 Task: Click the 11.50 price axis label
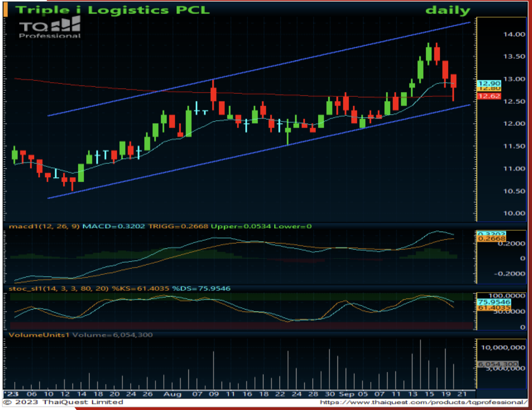click(514, 146)
